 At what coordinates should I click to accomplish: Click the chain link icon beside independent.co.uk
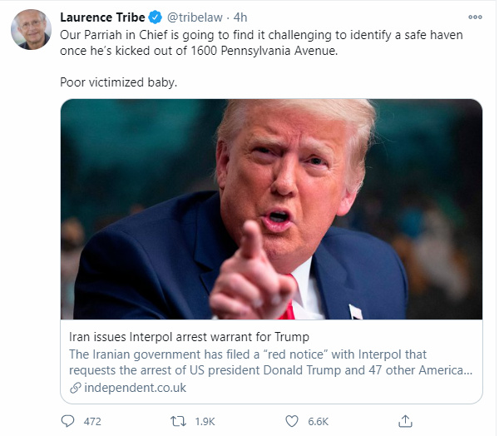tap(75, 388)
